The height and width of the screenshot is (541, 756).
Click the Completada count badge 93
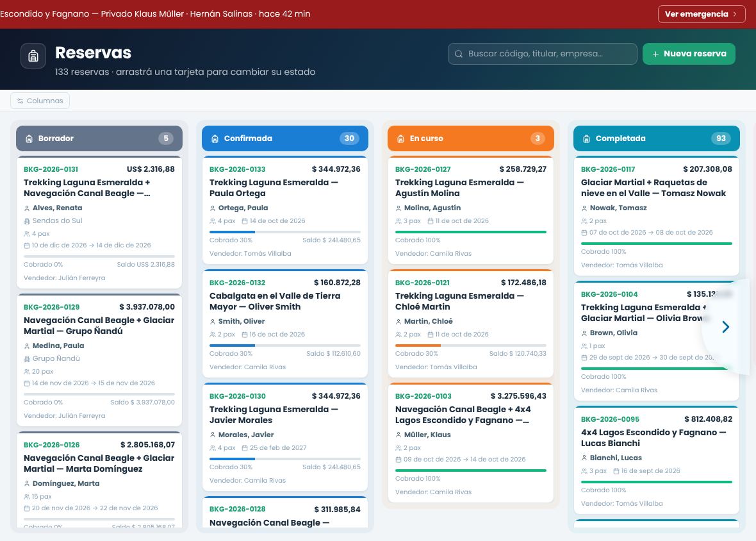point(721,138)
